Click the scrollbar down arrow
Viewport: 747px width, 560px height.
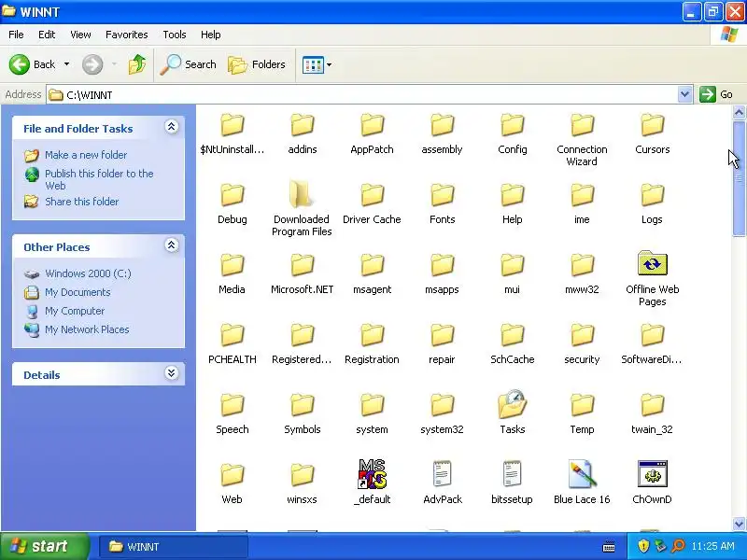point(739,524)
